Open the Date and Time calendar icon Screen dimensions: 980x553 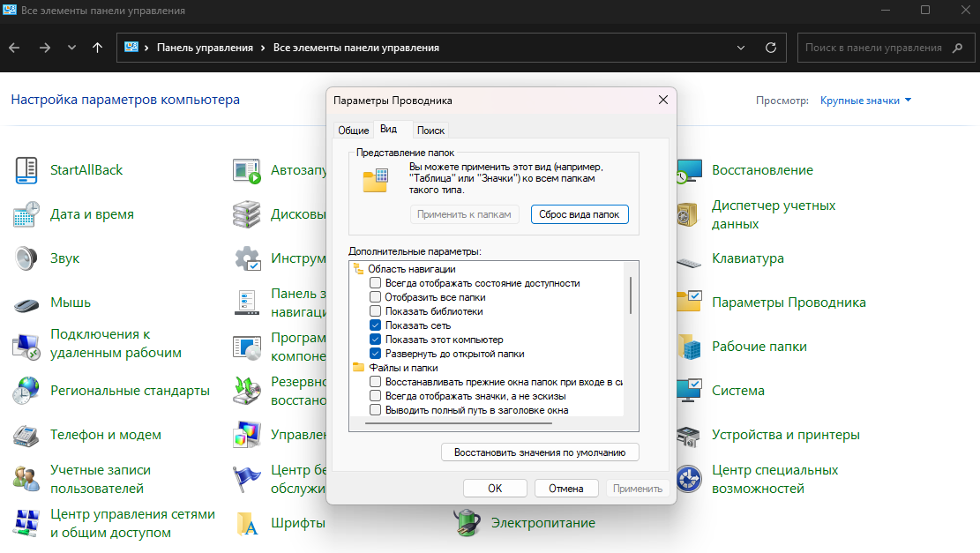tap(26, 214)
